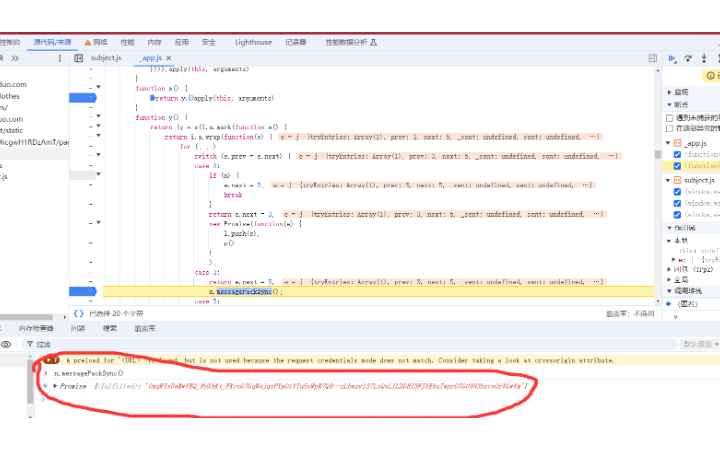Open the Security tab
Viewport: 720px width, 450px height.
(208, 42)
